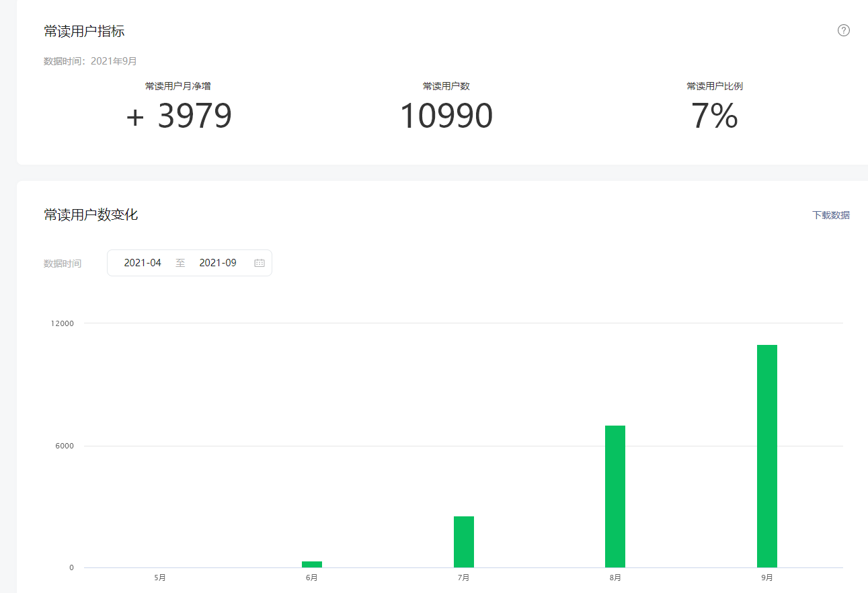Click the 12000 axis label
Viewport: 868px width, 593px height.
point(63,323)
